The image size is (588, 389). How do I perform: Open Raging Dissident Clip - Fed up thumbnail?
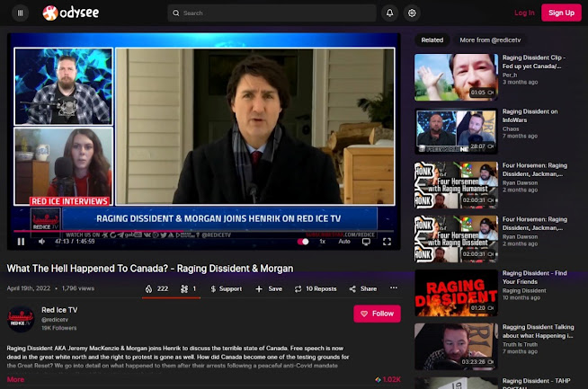click(456, 77)
